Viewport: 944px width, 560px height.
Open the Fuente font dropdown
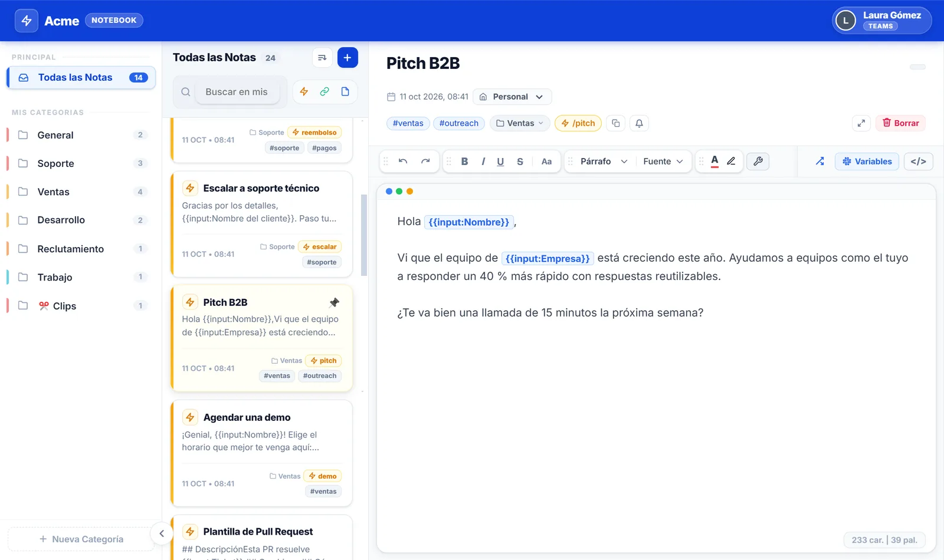pos(663,162)
